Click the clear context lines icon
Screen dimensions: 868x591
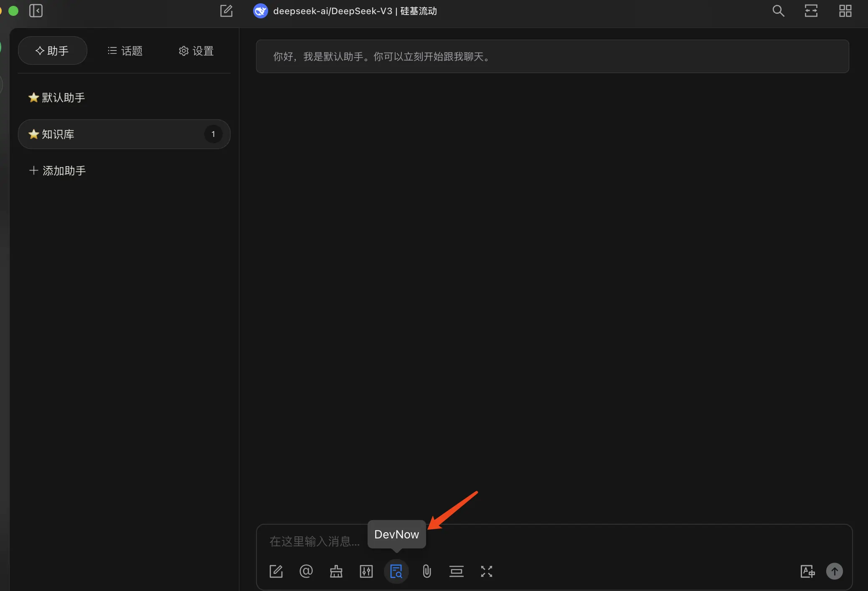[x=457, y=571]
